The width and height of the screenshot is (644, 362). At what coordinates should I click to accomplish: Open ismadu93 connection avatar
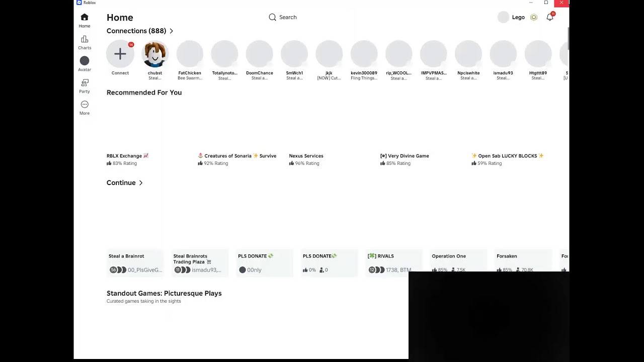pos(503,54)
